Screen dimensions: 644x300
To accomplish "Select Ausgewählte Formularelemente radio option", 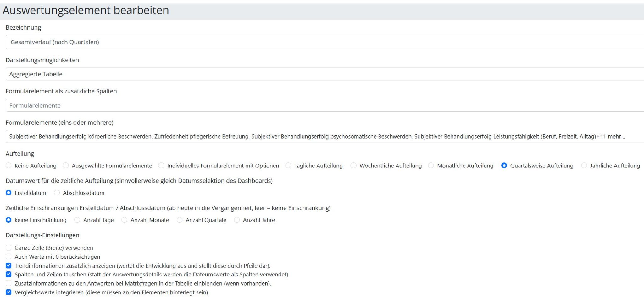I will (66, 166).
